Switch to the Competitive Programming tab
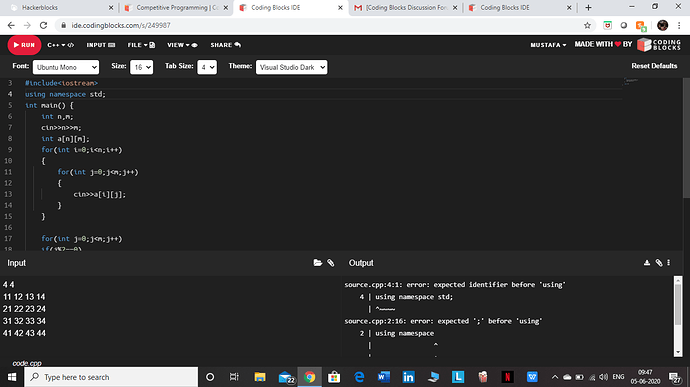690x387 pixels. point(176,7)
